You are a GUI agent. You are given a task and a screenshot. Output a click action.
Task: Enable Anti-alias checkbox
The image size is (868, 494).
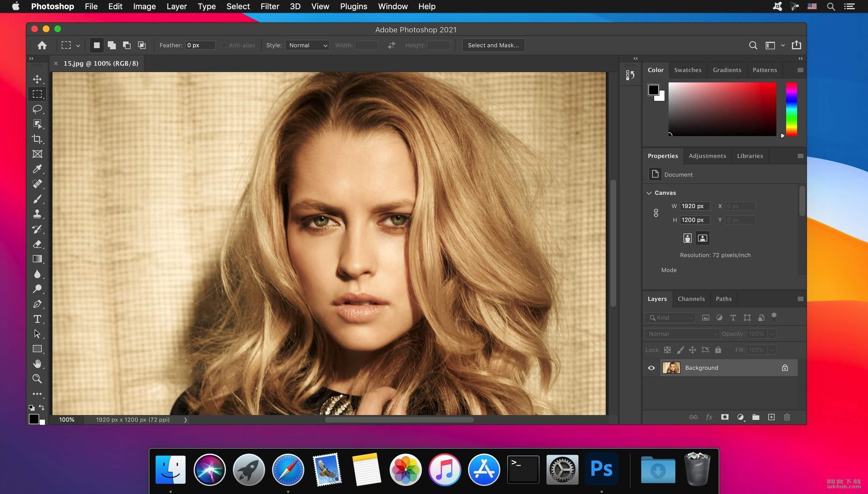(x=222, y=45)
